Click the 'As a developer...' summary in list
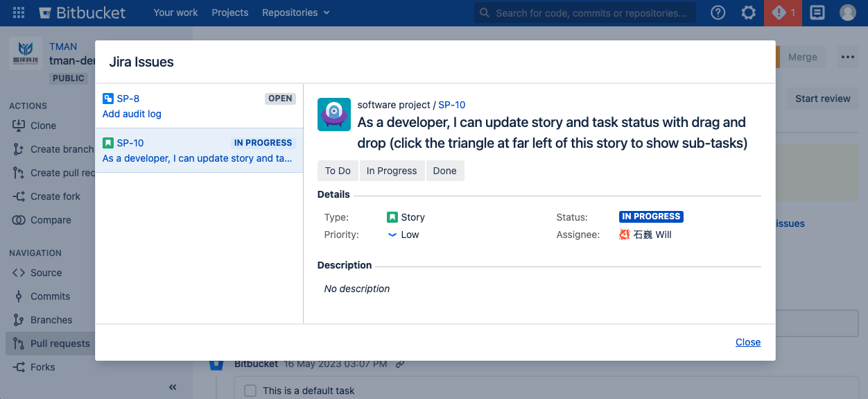Screen dimensions: 868x399 pyautogui.click(x=198, y=158)
